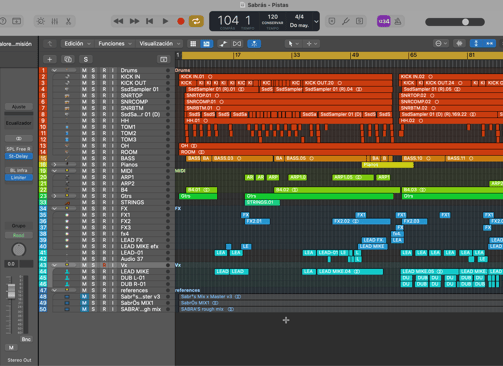Toggle the blue Catch Playhead icon
This screenshot has width=503, height=366.
coord(254,44)
